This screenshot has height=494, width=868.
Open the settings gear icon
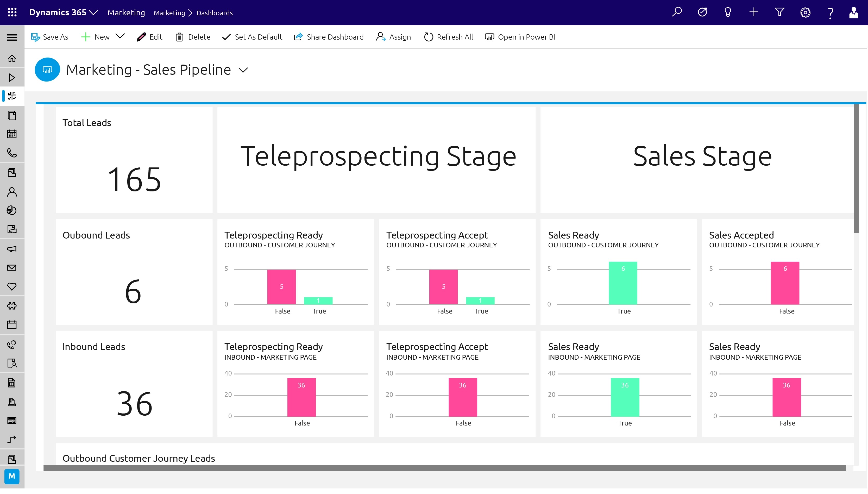(x=805, y=12)
